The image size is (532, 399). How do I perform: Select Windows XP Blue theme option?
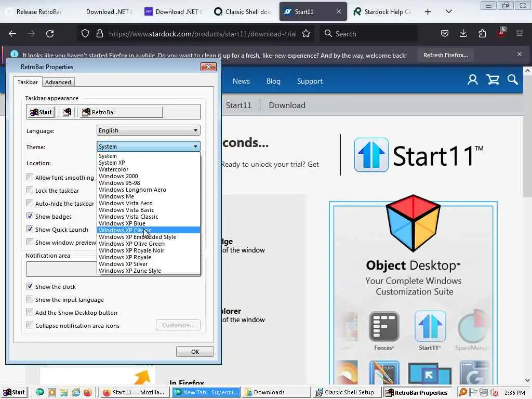[x=149, y=223]
